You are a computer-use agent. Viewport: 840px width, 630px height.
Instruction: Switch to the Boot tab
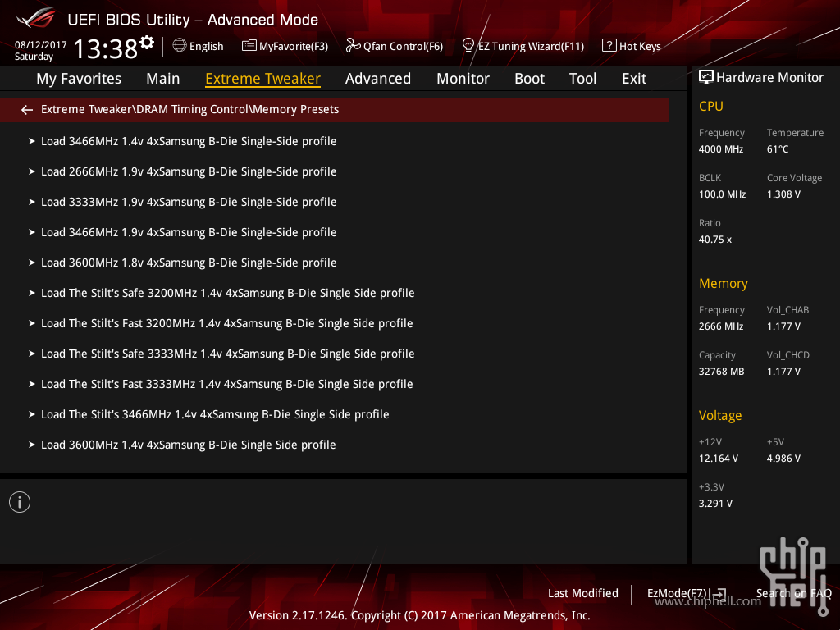click(x=529, y=79)
